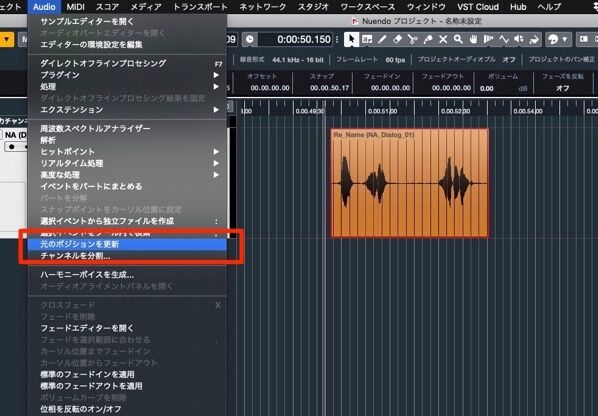The height and width of the screenshot is (416, 598).
Task: Open the トランスポート menu
Action: (x=200, y=7)
